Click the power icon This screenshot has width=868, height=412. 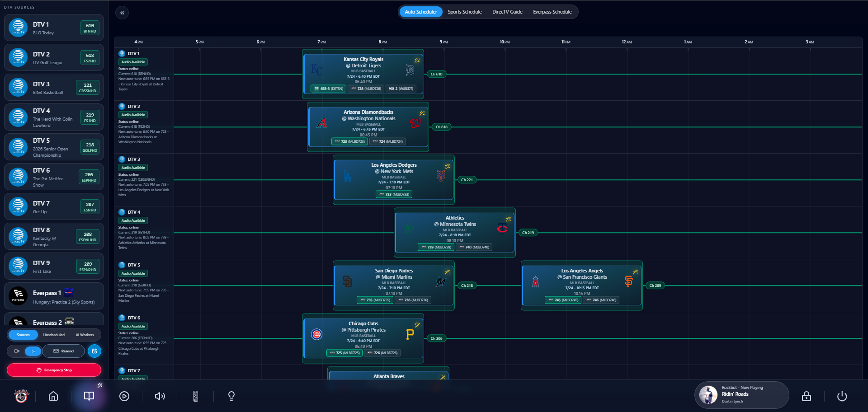pos(842,396)
